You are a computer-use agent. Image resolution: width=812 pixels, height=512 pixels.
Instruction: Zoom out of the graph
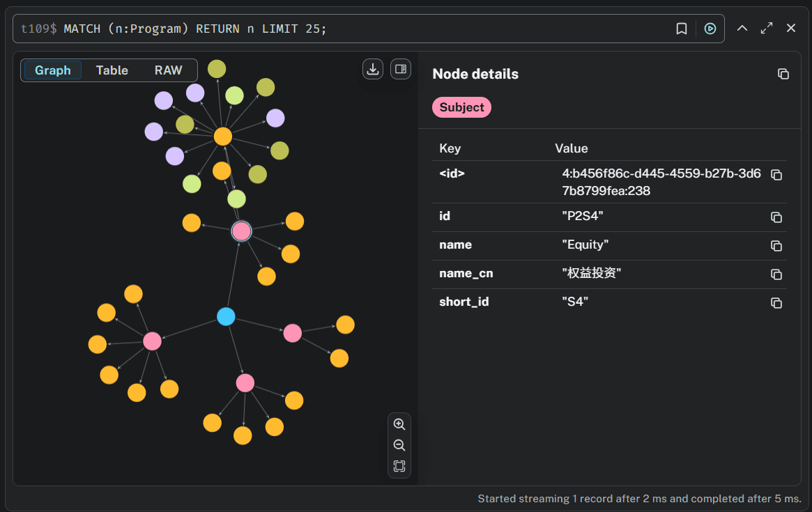399,445
